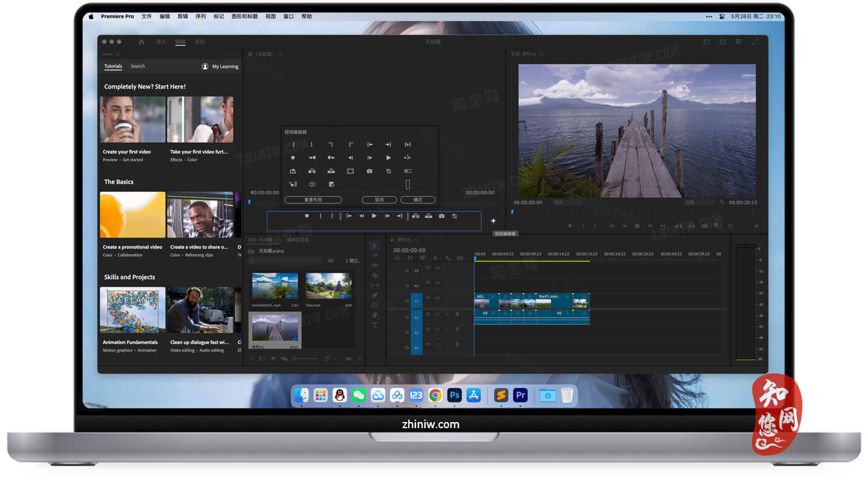Screen dimensions: 868x484
Task: Click Program monitor playhead marker
Action: [512, 212]
